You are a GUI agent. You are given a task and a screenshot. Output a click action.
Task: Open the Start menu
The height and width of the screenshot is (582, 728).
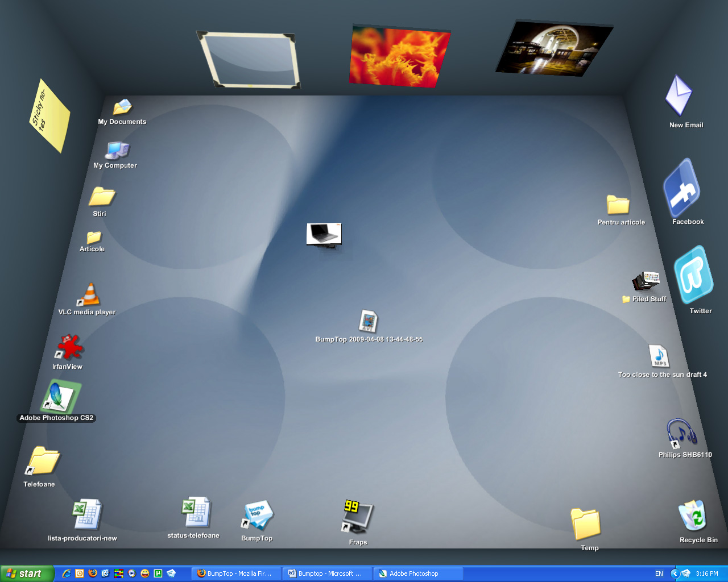pos(26,573)
